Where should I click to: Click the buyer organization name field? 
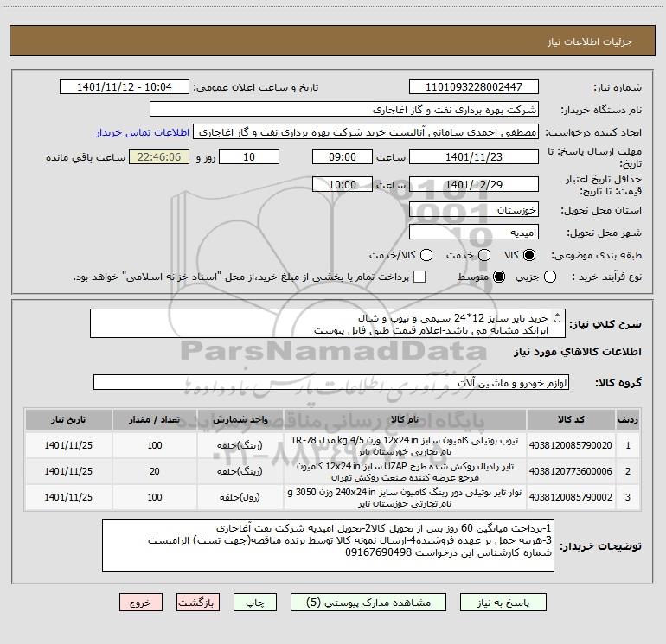click(x=344, y=109)
